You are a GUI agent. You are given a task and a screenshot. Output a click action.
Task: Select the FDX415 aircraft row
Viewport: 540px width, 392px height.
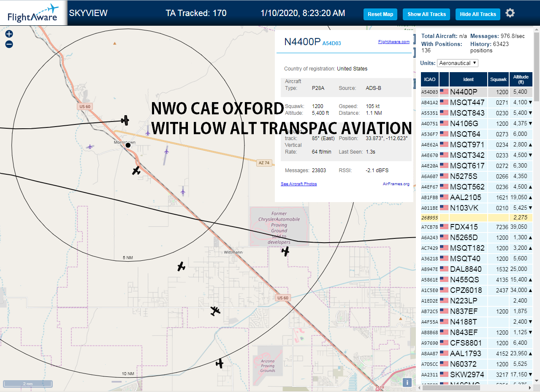pos(477,227)
